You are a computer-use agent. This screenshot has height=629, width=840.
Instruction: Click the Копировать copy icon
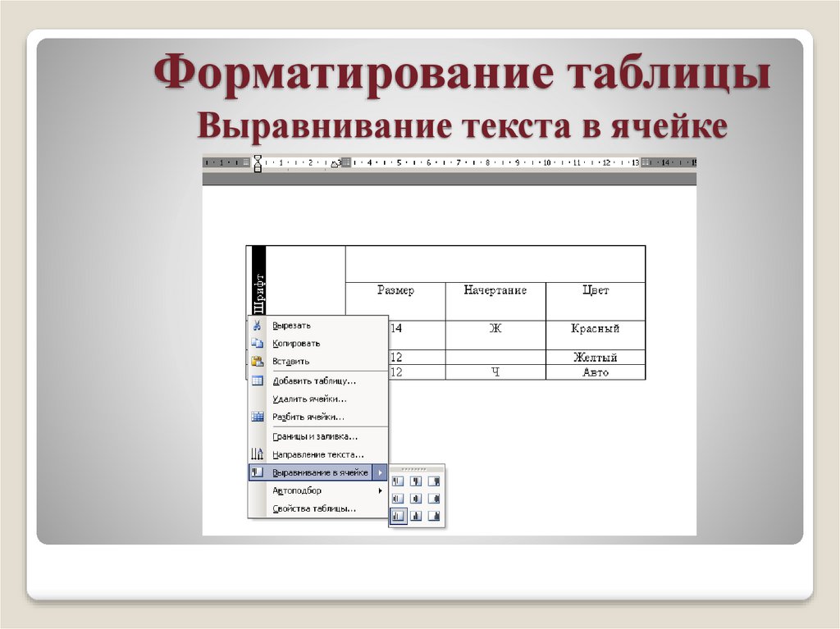[x=258, y=344]
